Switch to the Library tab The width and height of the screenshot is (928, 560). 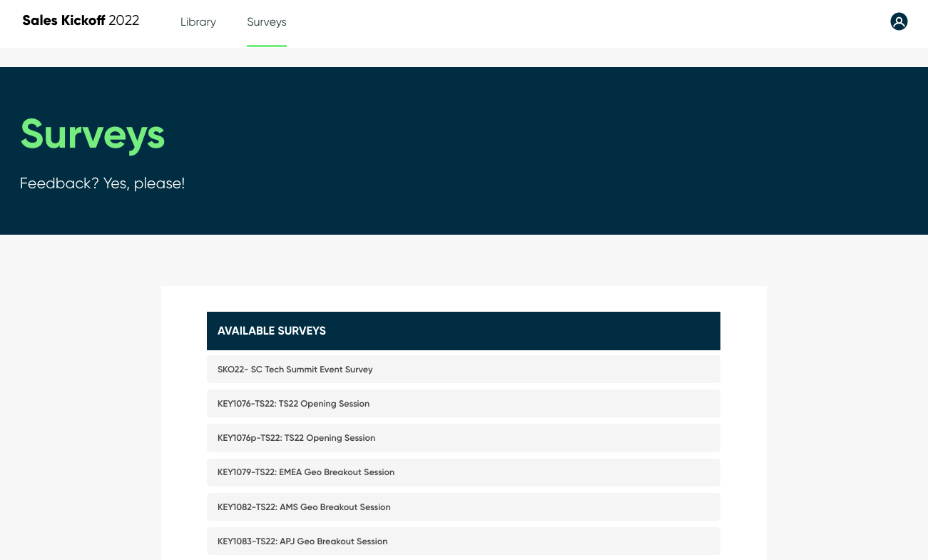(x=198, y=22)
